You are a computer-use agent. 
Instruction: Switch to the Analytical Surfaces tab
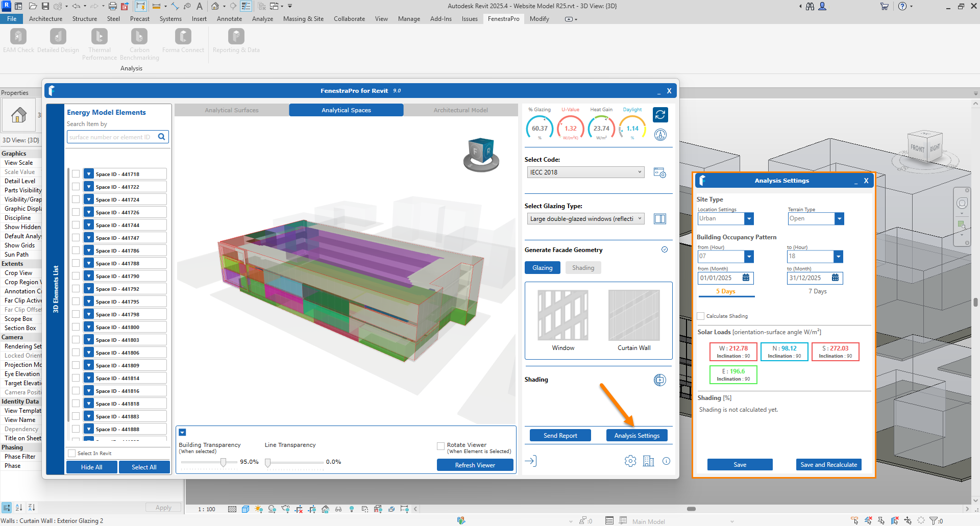coord(232,110)
